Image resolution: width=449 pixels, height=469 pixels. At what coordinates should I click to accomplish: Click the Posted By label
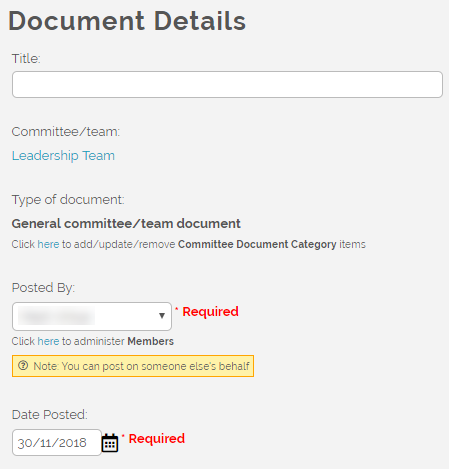(x=43, y=288)
